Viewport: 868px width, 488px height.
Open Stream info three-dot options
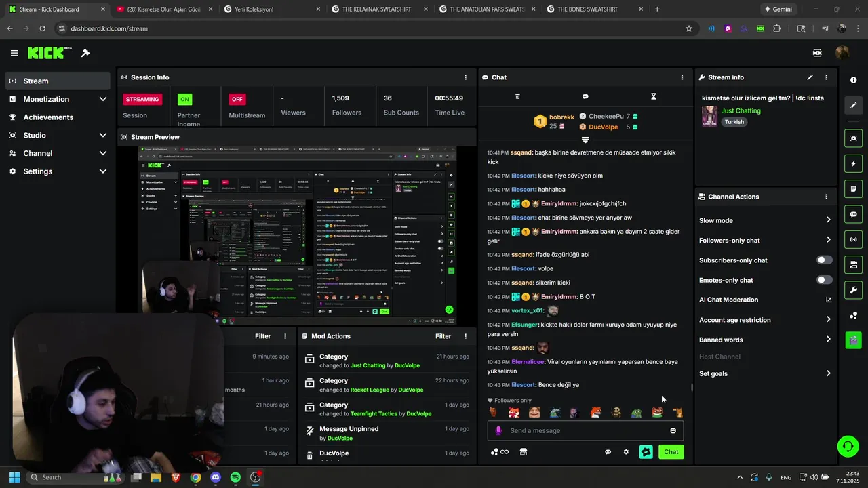[x=826, y=77]
